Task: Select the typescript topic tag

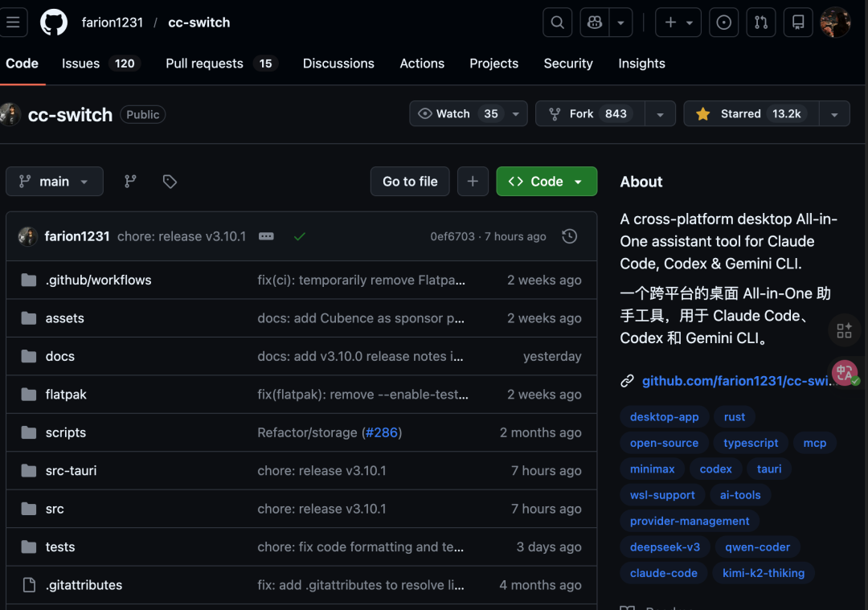Action: (x=751, y=443)
